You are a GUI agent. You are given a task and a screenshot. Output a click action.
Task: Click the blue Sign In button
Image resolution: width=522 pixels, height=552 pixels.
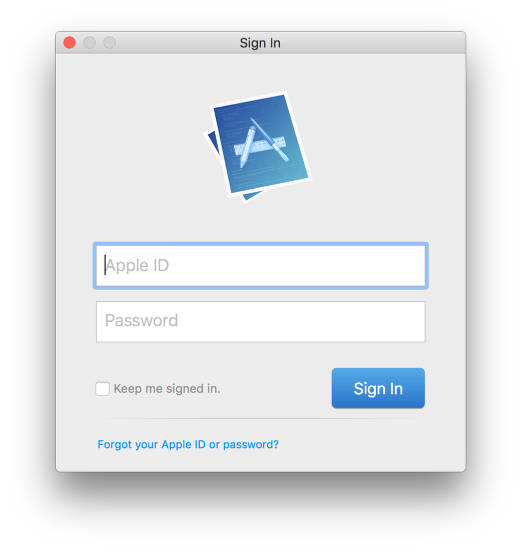pos(378,388)
